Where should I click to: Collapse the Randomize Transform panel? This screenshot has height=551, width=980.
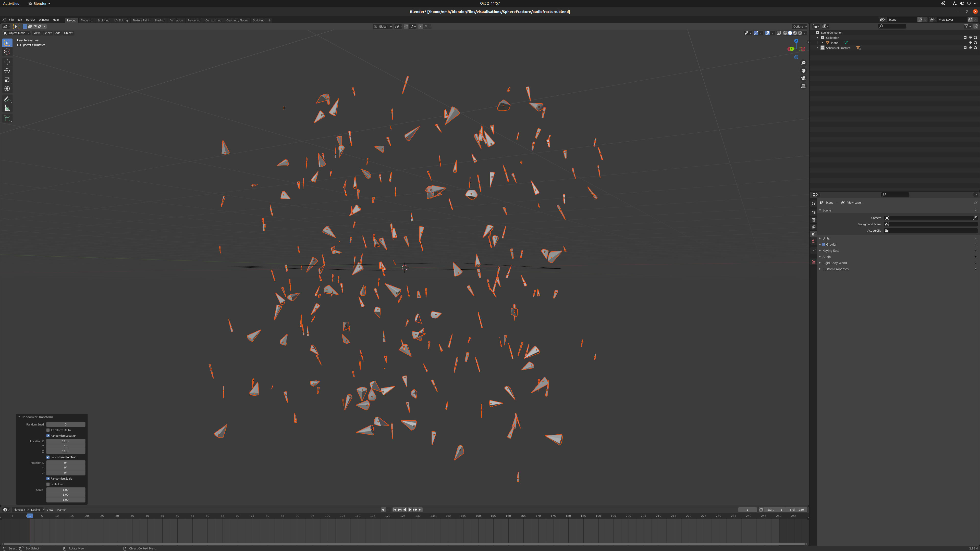coord(19,417)
